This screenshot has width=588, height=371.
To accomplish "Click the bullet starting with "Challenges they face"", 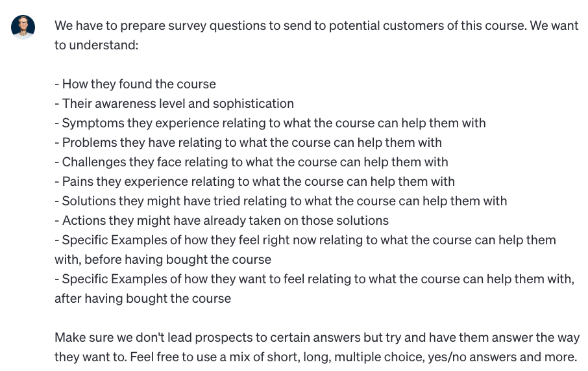I will [251, 162].
